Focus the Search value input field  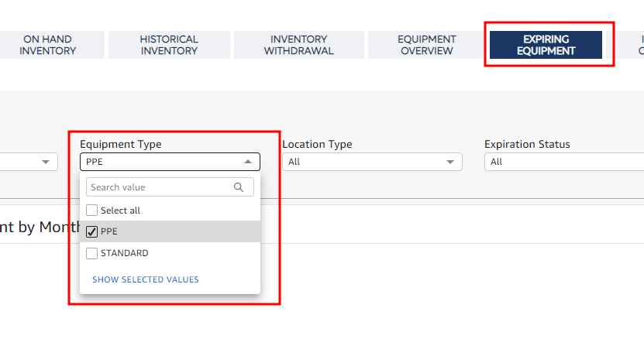pyautogui.click(x=159, y=187)
